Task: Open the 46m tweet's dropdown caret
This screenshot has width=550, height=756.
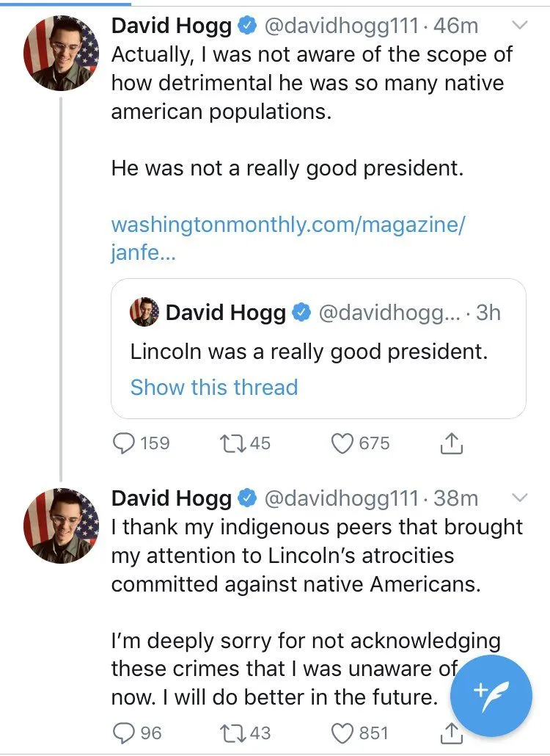Action: point(519,26)
